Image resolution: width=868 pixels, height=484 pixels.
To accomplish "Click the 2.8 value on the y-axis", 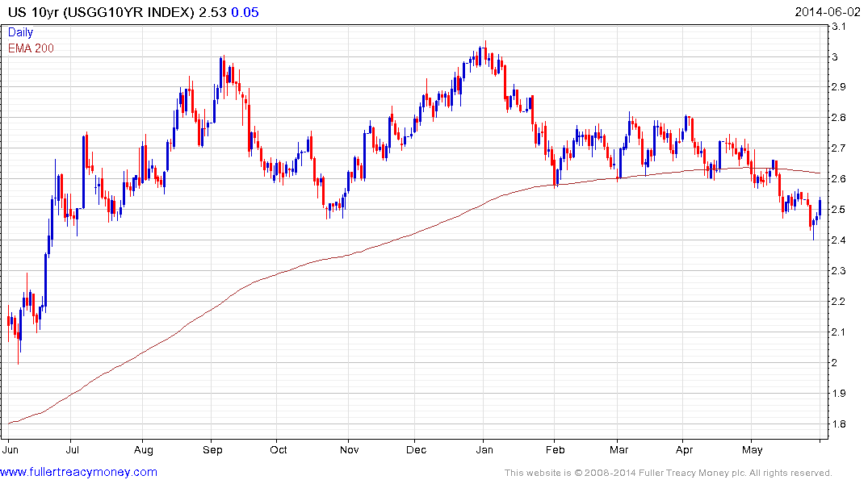I will [839, 117].
